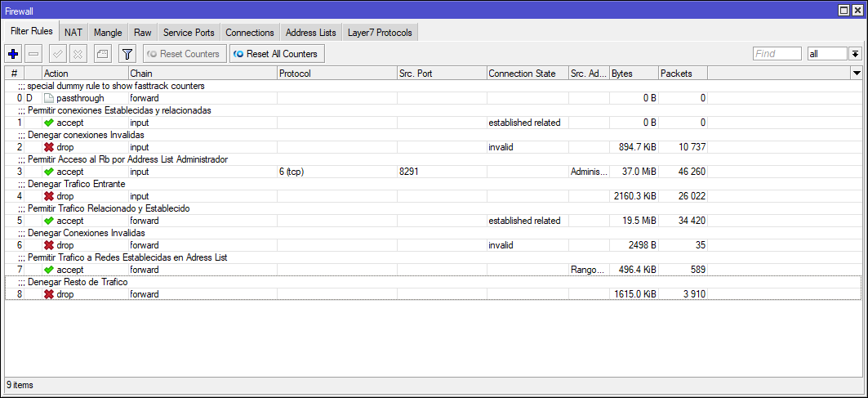Switch to the NAT tab
Image resolution: width=868 pixels, height=398 pixels.
point(73,33)
